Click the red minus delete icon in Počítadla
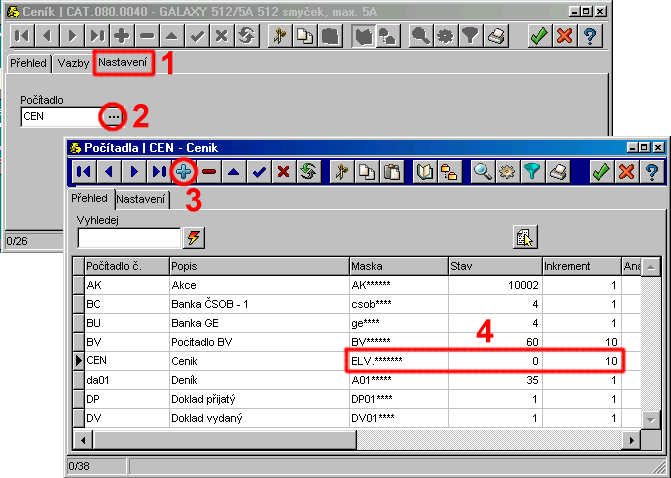 (209, 172)
